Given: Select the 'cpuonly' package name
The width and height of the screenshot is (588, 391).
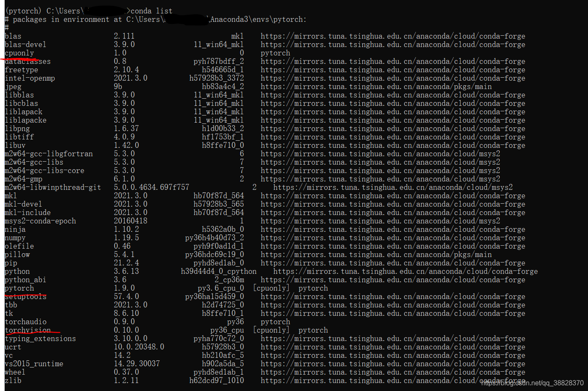Looking at the screenshot, I should click(x=19, y=53).
